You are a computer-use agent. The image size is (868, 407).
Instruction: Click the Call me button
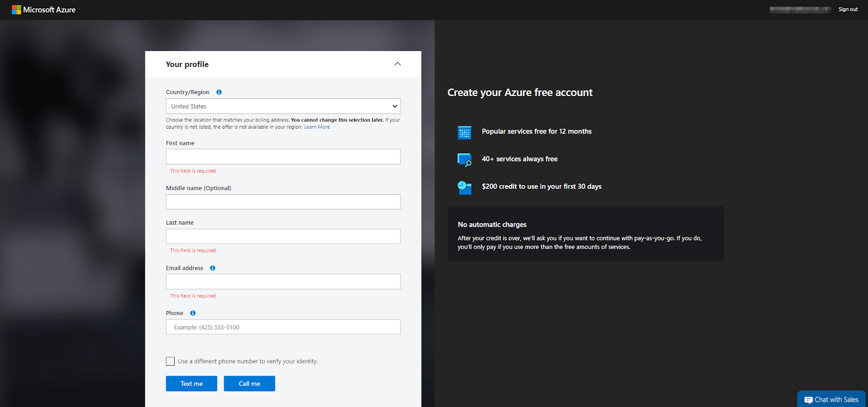coord(250,384)
